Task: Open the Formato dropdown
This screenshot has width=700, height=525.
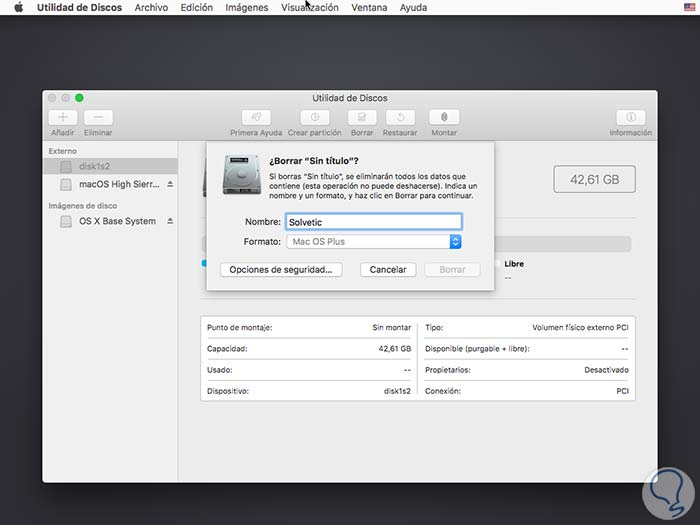Action: 374,242
